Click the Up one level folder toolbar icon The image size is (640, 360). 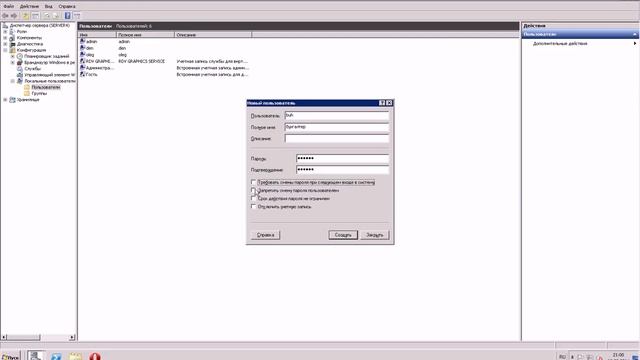point(25,16)
